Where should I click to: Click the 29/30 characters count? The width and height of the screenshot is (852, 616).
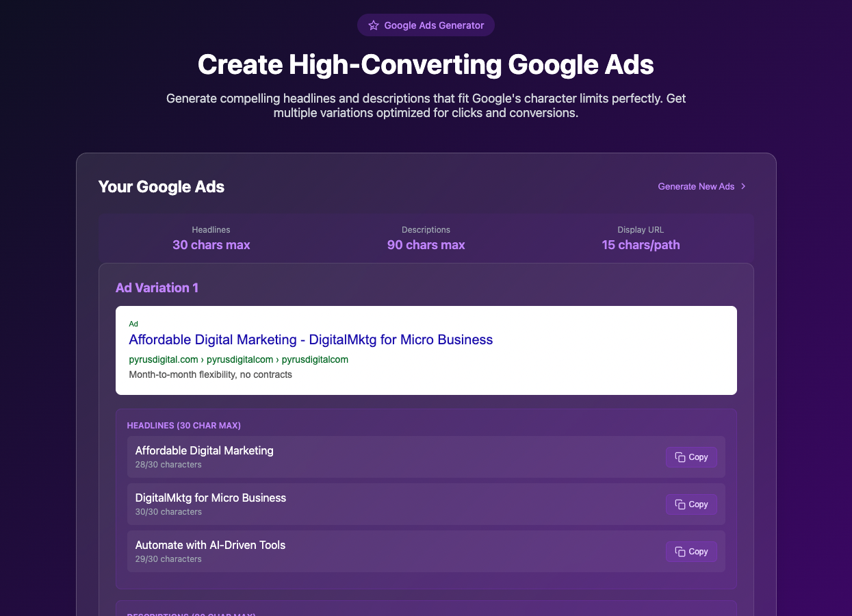click(168, 559)
